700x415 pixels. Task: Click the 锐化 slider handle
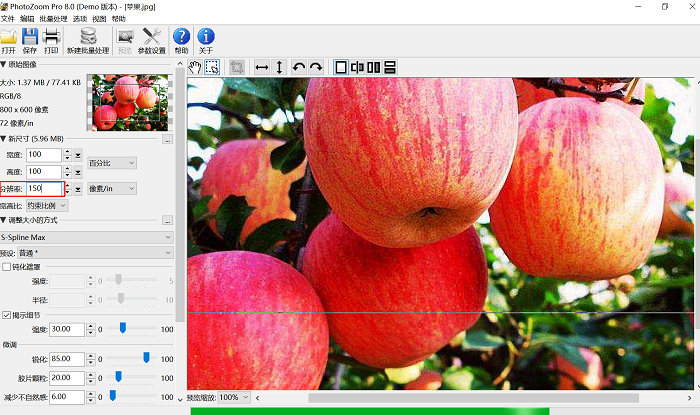point(146,358)
